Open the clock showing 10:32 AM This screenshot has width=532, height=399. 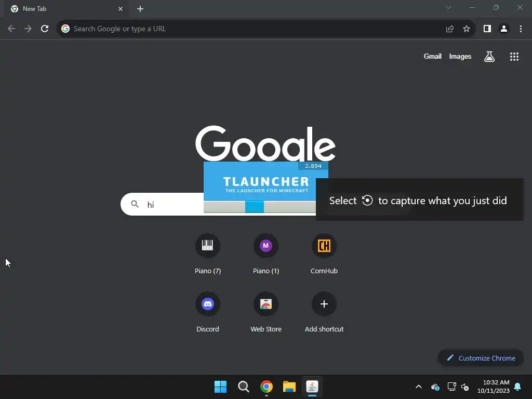(x=494, y=387)
